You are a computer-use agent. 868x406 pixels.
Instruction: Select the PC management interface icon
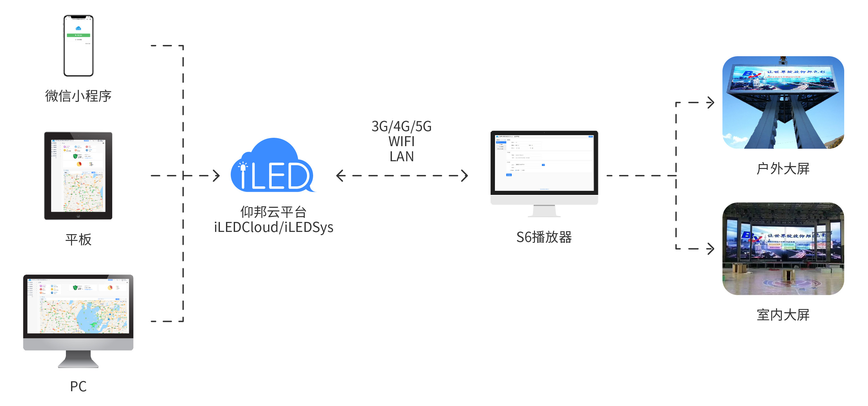[77, 321]
